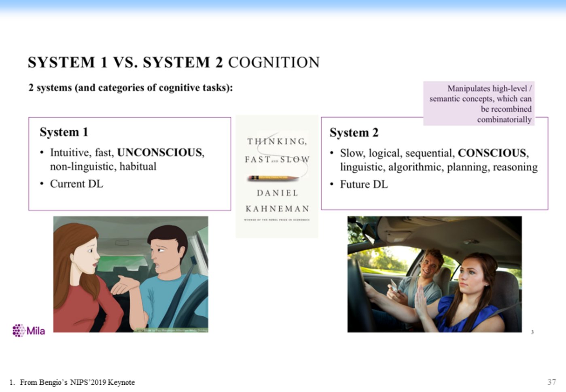
Task: Click the footnote 'From Bengio's NIPS'2019 Keynote'
Action: [77, 382]
